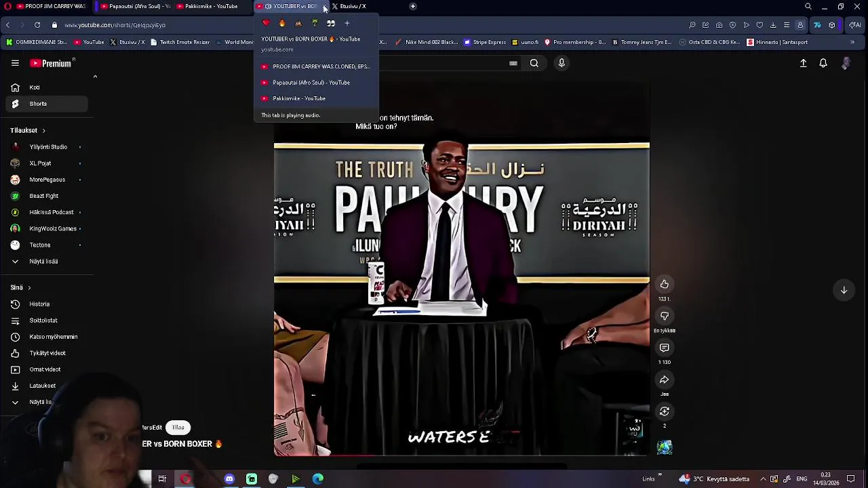Viewport: 868px width, 488px height.
Task: Open the Short's comments
Action: [x=665, y=348]
